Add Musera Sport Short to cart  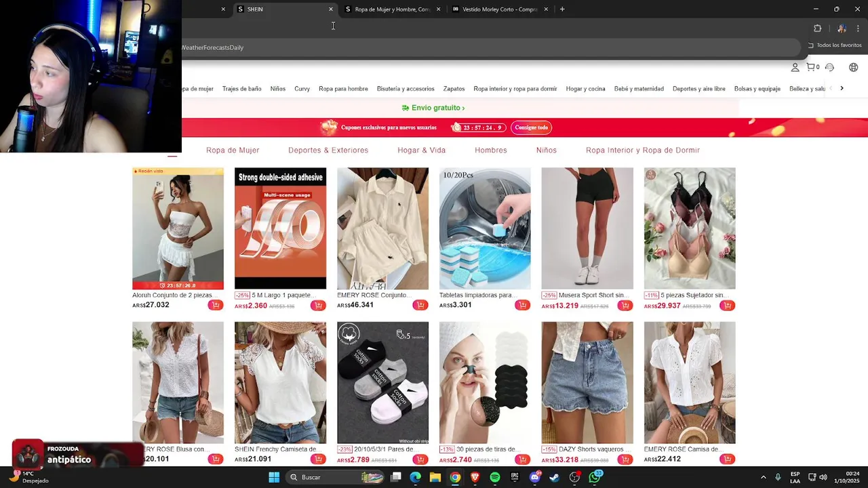(625, 306)
